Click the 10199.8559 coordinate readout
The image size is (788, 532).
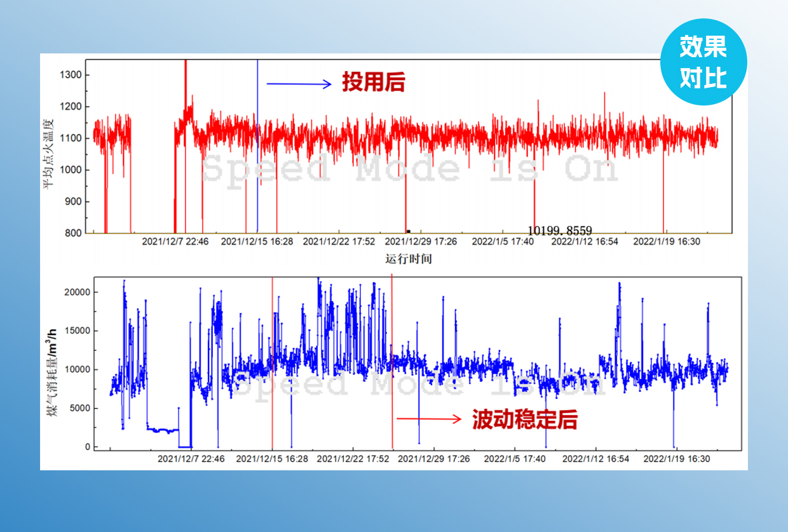pos(560,231)
